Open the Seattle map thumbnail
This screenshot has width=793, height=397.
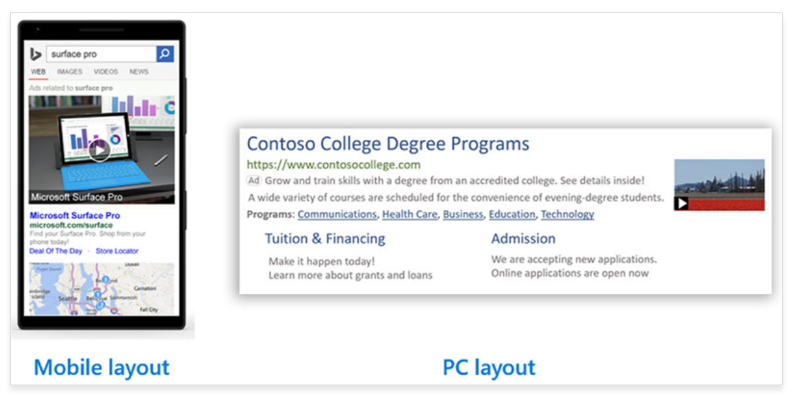point(102,289)
